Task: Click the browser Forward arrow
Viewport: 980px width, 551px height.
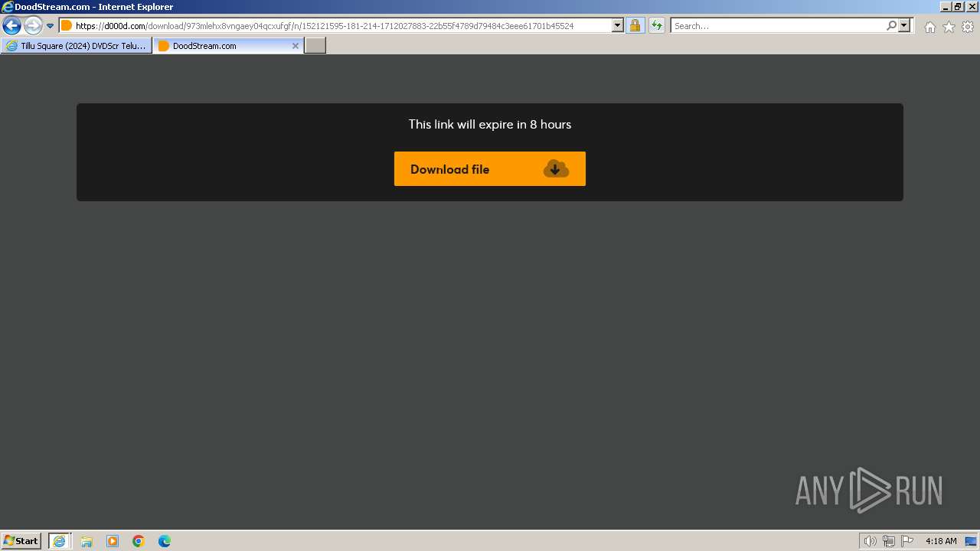Action: (x=33, y=26)
